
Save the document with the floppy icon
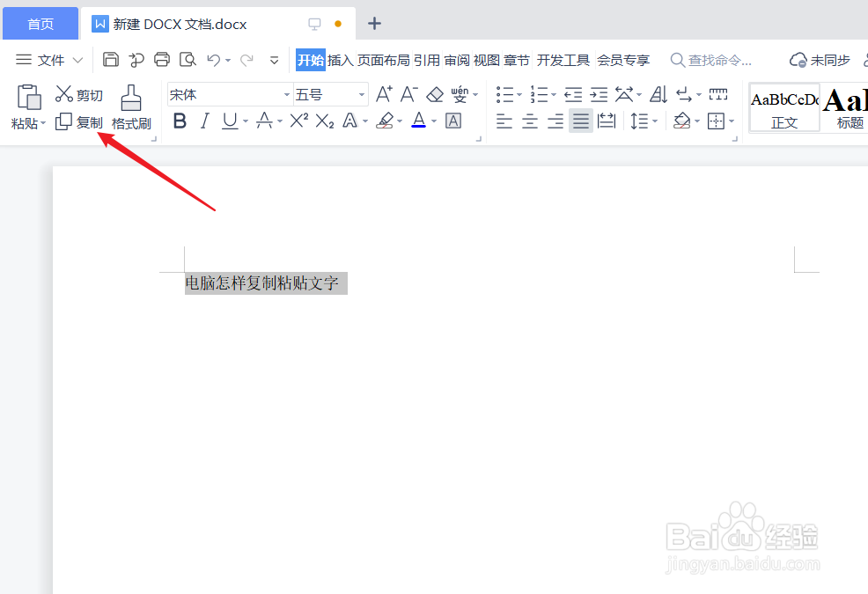pyautogui.click(x=111, y=59)
